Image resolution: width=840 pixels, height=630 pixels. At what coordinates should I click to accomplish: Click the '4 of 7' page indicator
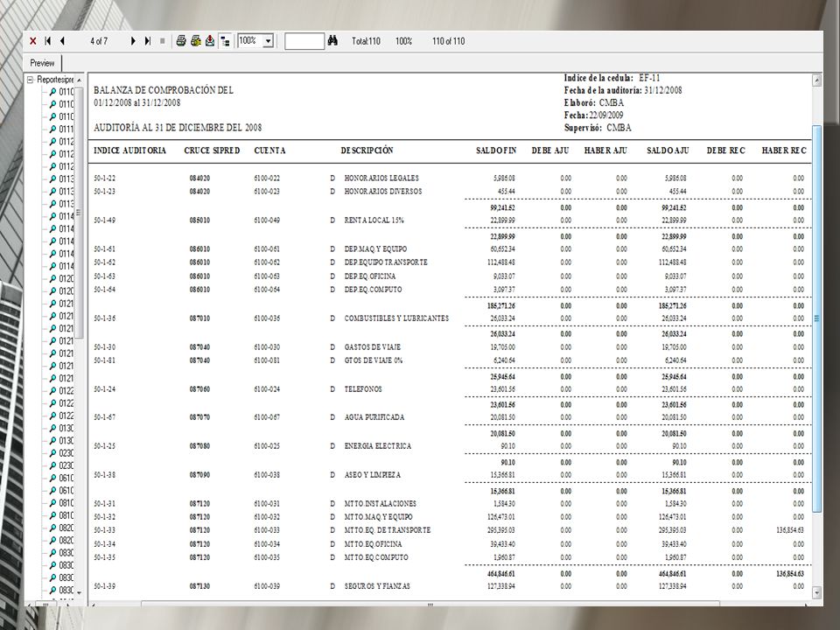[x=99, y=41]
